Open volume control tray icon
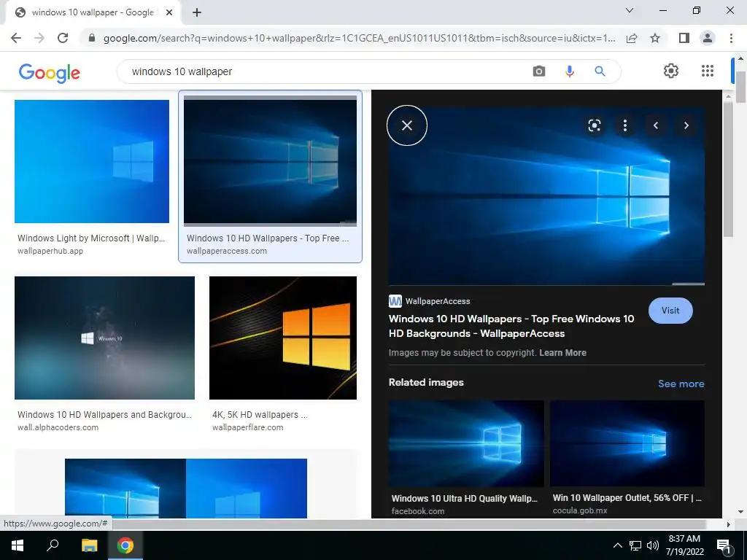The image size is (747, 560). [653, 545]
